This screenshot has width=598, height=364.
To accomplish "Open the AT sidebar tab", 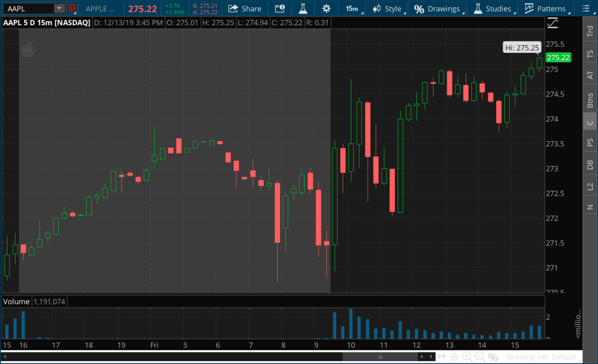I will [x=590, y=75].
